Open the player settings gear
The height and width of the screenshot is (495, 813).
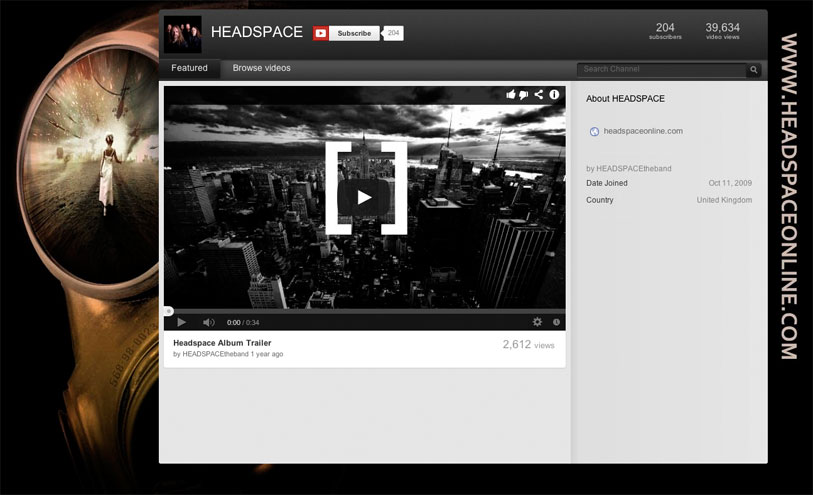[x=537, y=322]
